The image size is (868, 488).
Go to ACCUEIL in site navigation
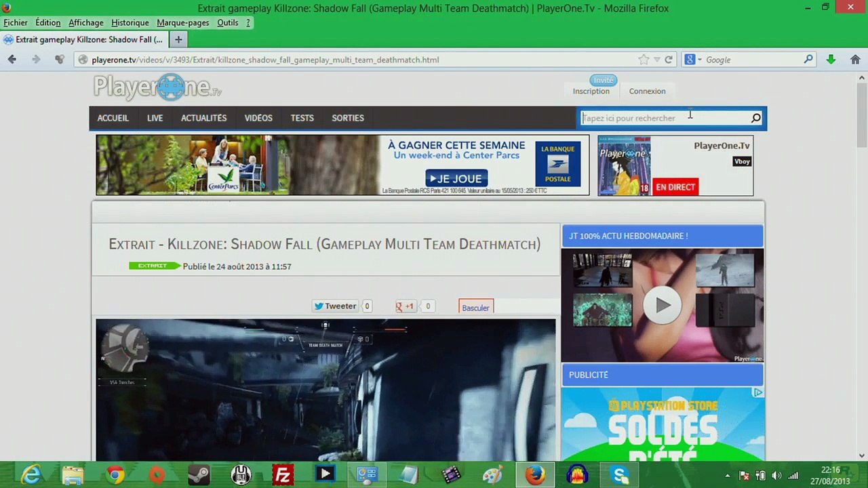tap(113, 118)
